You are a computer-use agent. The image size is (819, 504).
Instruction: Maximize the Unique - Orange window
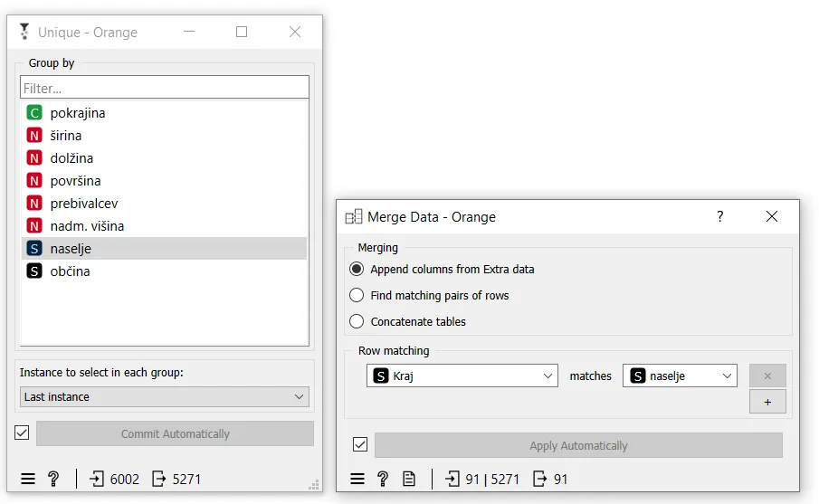(x=242, y=32)
